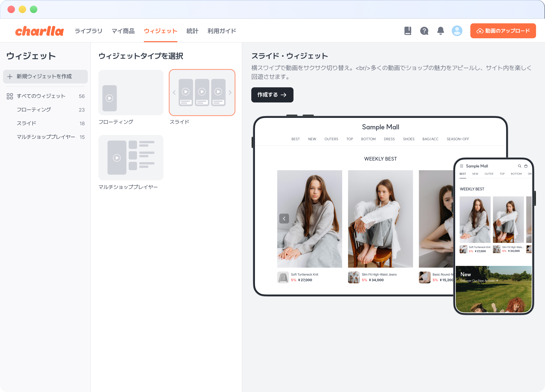Open the hamburger menu in the mobile preview

tap(462, 166)
